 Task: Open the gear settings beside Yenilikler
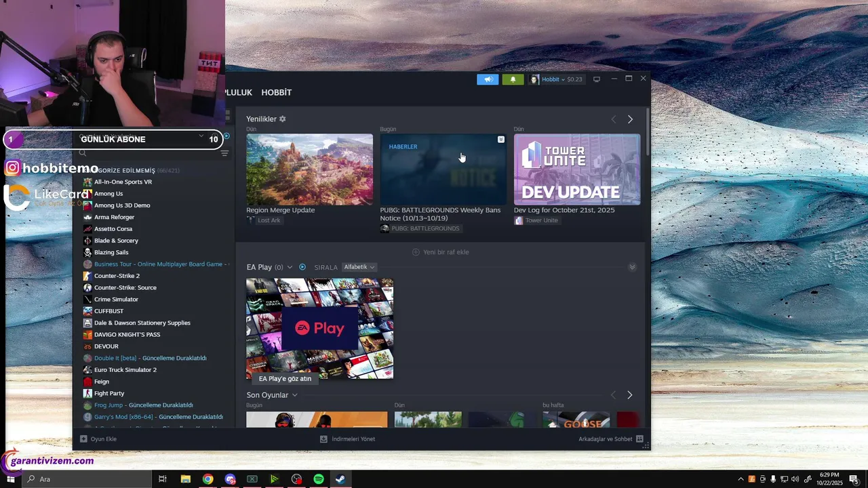click(283, 119)
